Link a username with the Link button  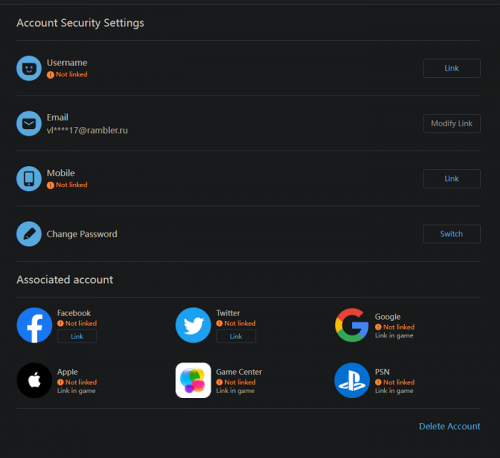(x=452, y=68)
